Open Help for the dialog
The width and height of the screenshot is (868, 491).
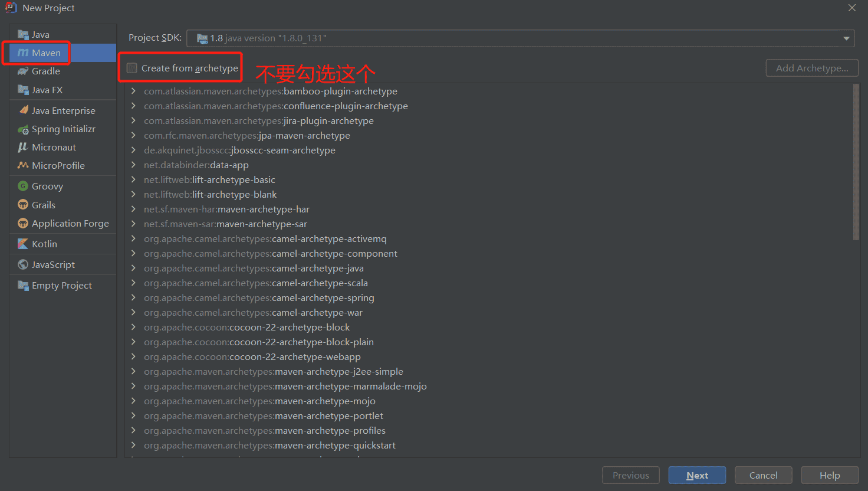(x=830, y=475)
